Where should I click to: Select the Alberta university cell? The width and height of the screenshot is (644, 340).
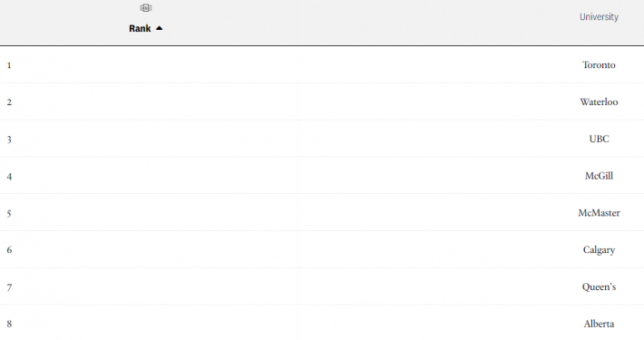tap(599, 324)
